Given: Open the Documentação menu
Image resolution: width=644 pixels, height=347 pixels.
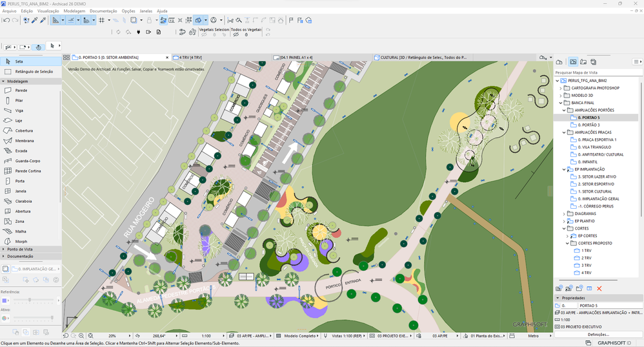Looking at the screenshot, I should pos(103,11).
